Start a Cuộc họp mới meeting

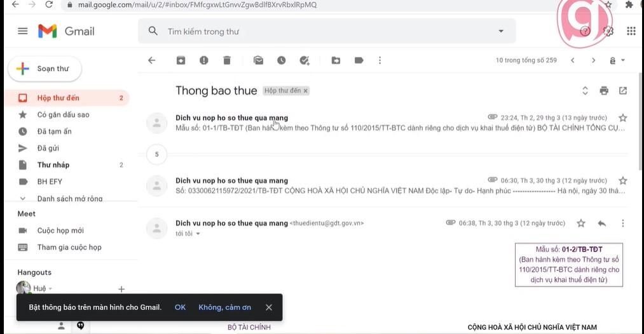[60, 230]
